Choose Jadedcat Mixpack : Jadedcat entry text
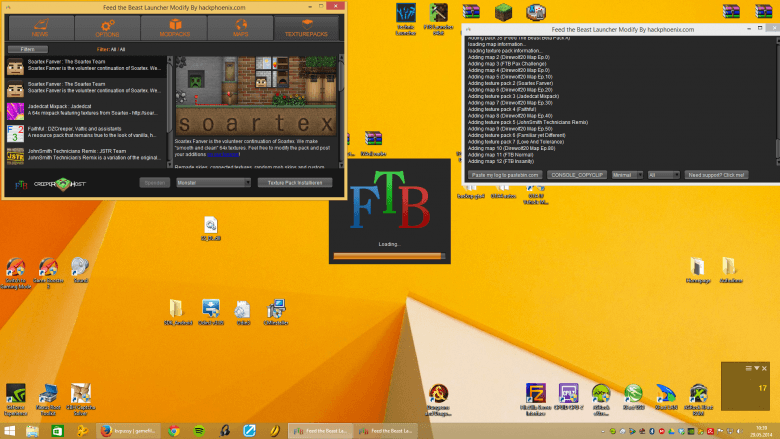The height and width of the screenshot is (439, 780). click(60, 106)
